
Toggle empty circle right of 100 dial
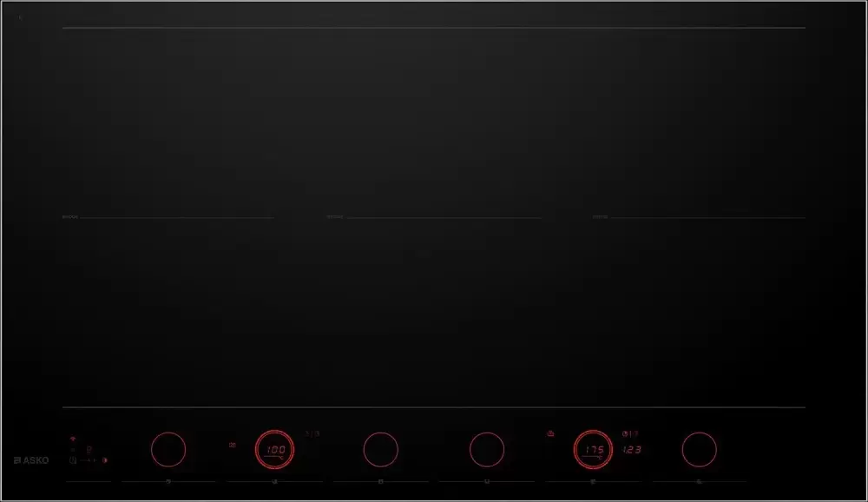tap(381, 449)
